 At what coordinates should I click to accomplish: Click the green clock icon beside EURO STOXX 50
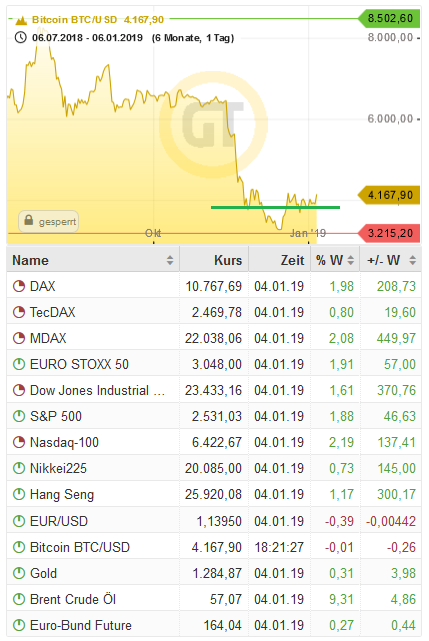tap(19, 364)
